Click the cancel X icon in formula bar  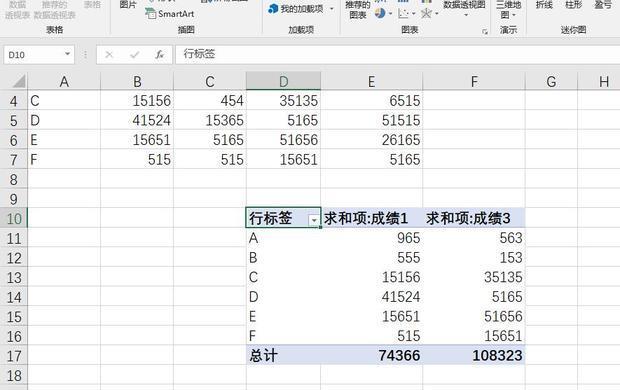109,55
